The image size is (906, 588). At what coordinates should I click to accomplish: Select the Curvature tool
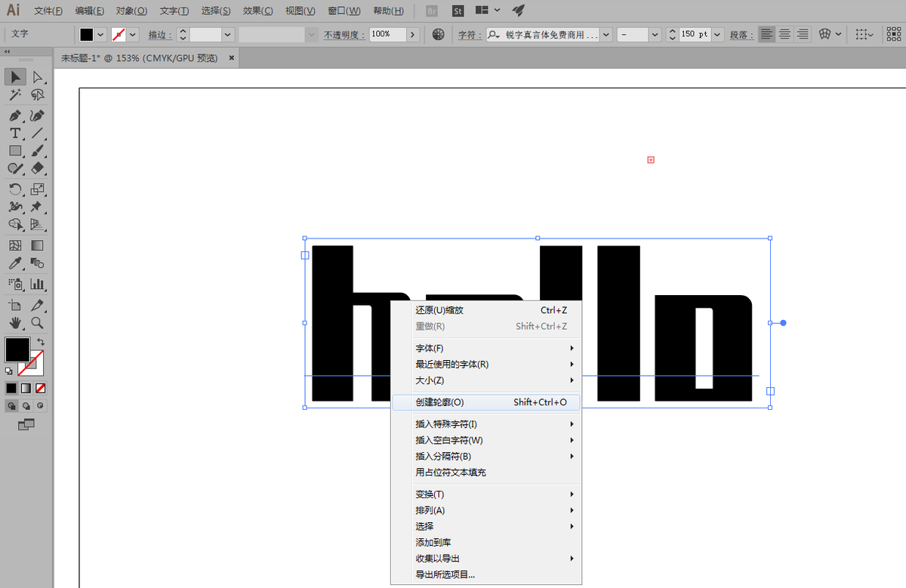tap(37, 115)
